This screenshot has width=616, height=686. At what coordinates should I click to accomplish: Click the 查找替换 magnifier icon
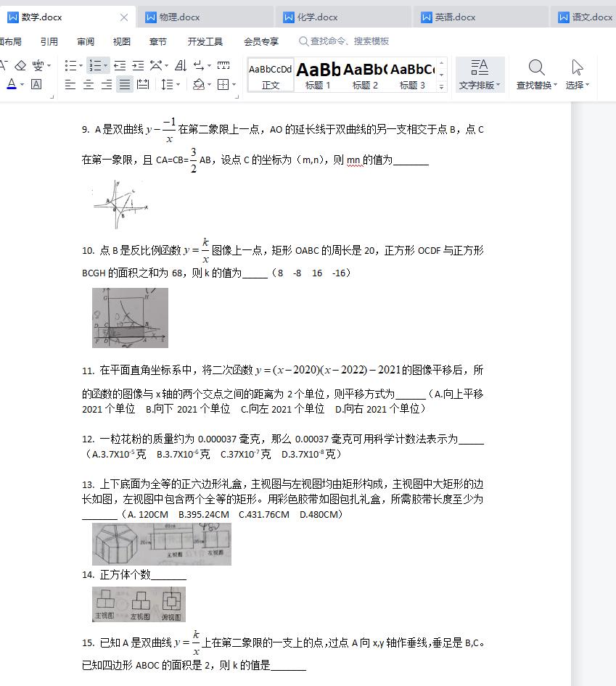pos(536,69)
